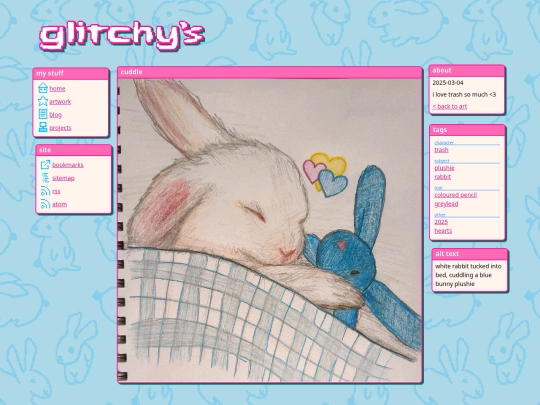Click the 'subject' tag category label
This screenshot has height=405, width=540.
(x=442, y=161)
